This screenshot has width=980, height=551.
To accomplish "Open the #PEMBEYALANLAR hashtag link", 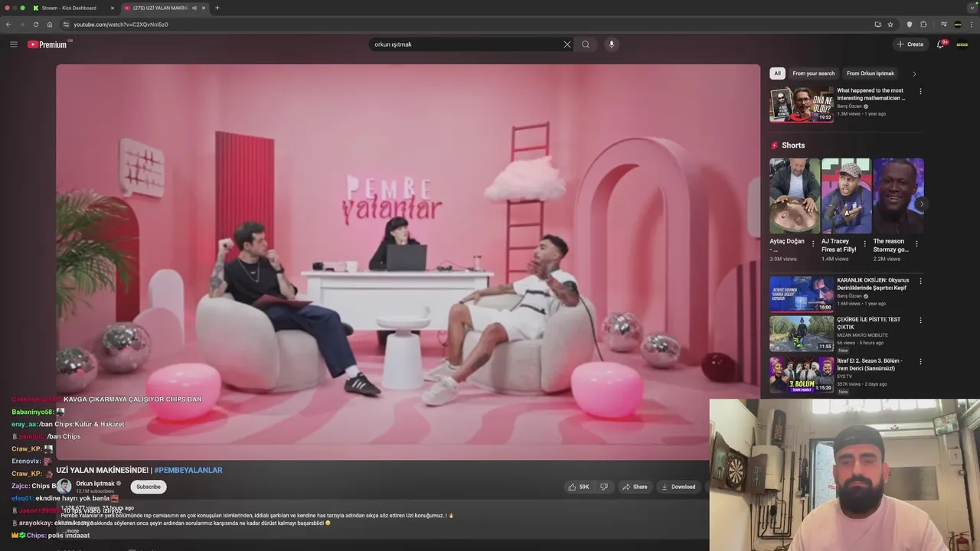I will (188, 470).
